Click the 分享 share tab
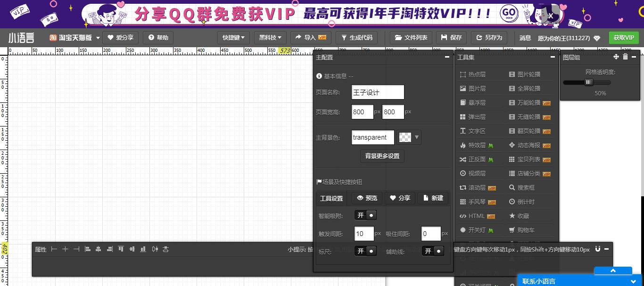This screenshot has height=286, width=644. click(x=400, y=198)
